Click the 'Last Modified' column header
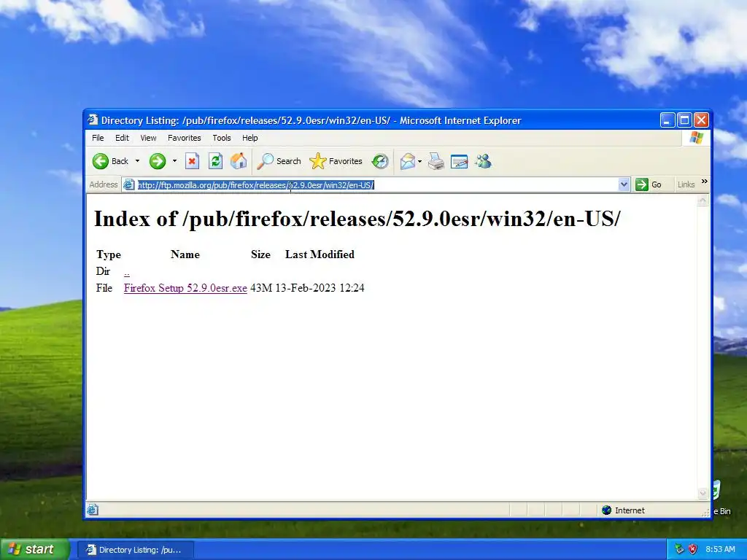This screenshot has height=560, width=747. (320, 254)
